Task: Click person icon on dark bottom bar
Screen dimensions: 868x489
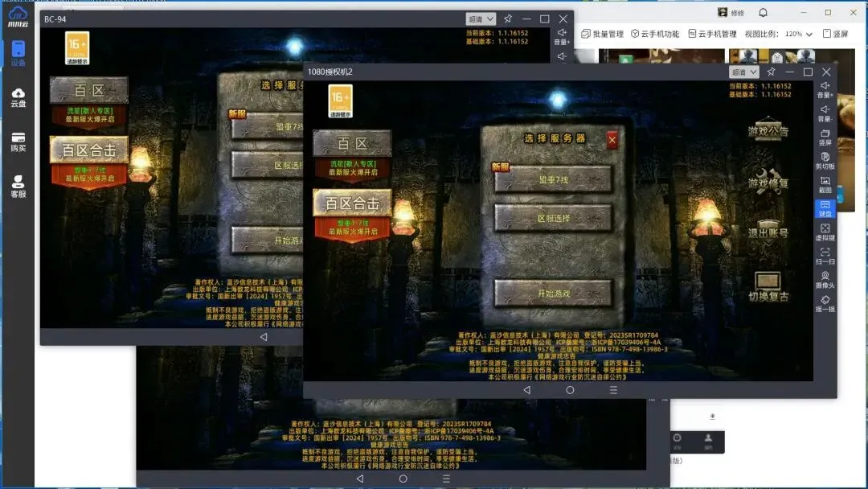Action: (x=708, y=441)
